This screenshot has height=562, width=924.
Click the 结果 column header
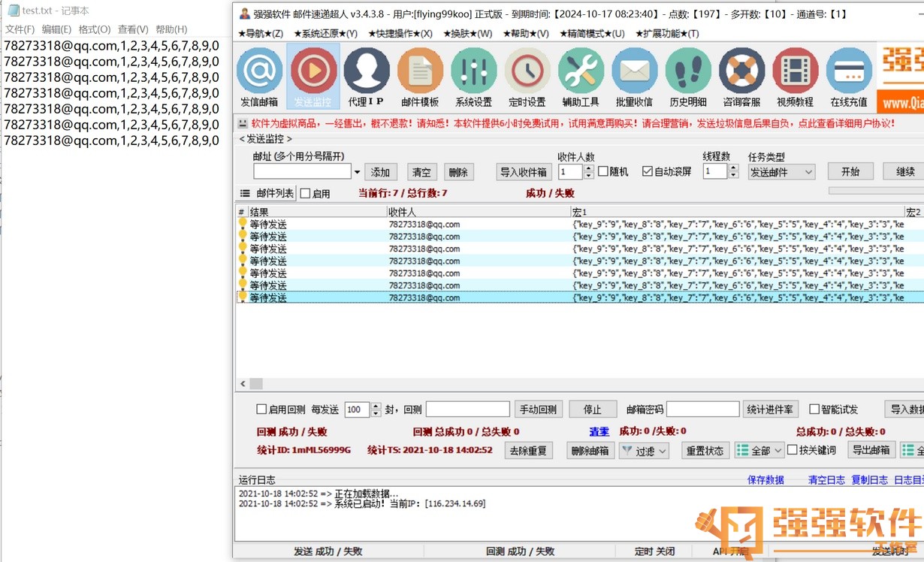318,212
